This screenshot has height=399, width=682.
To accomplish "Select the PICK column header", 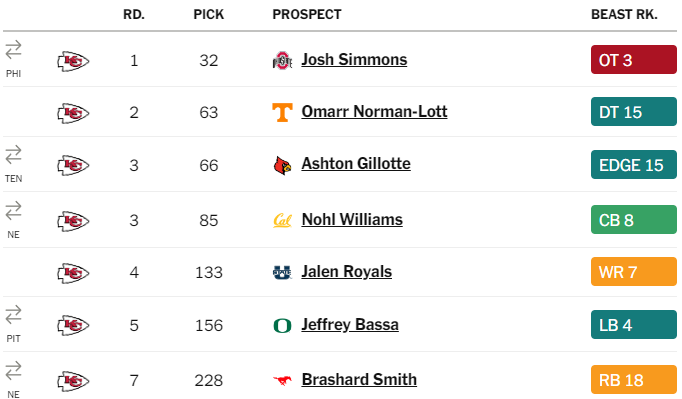I will (209, 14).
